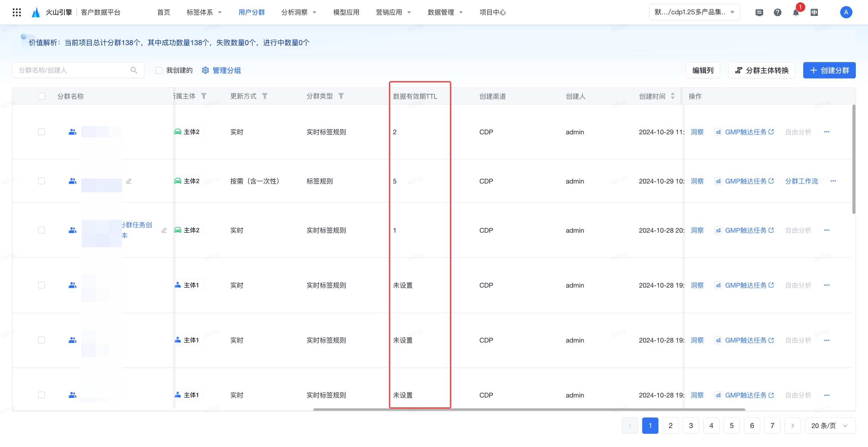Open the project selector dropdown

click(x=694, y=12)
